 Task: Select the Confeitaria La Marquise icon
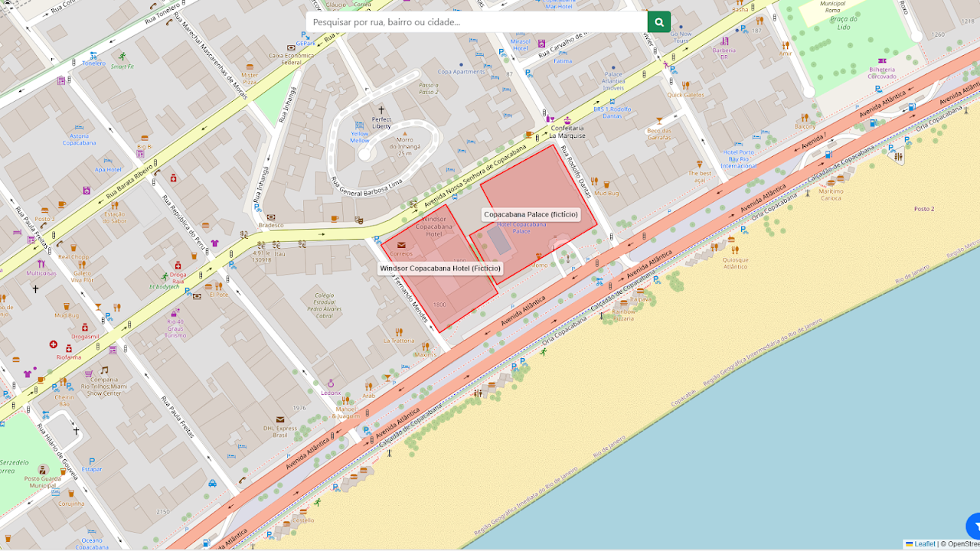[x=567, y=120]
